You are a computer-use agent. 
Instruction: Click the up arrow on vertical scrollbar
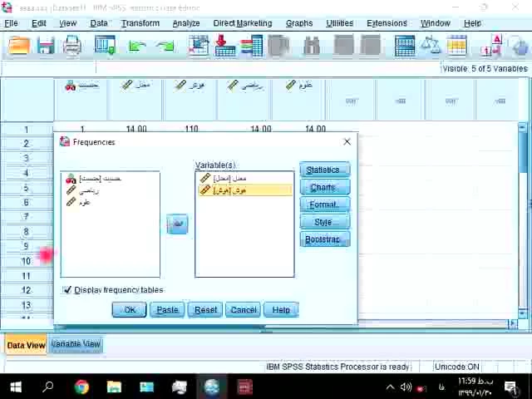tap(522, 129)
